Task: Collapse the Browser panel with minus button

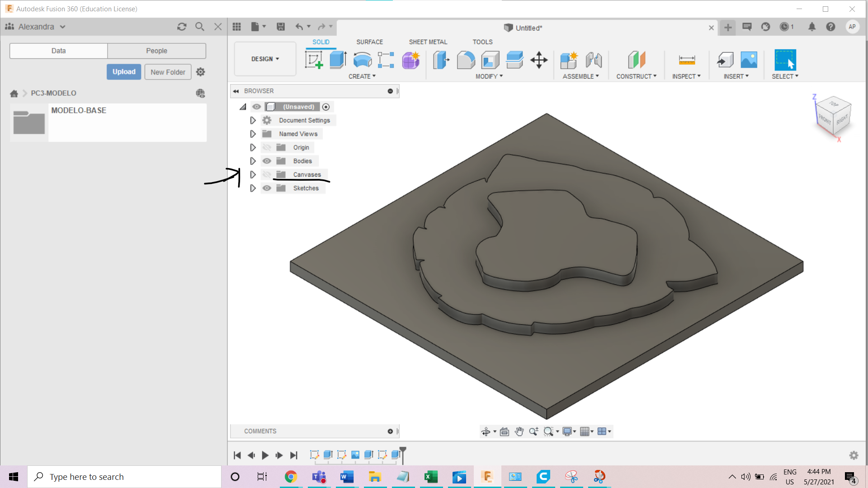Action: pos(390,91)
